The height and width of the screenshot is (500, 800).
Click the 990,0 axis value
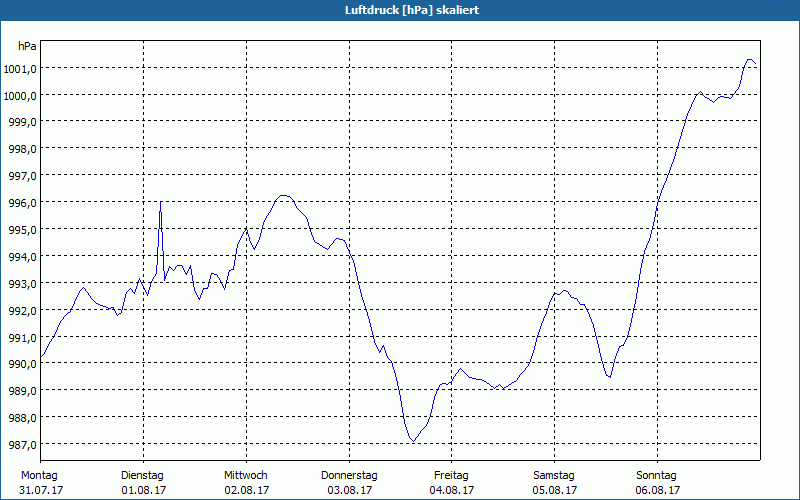pos(22,364)
